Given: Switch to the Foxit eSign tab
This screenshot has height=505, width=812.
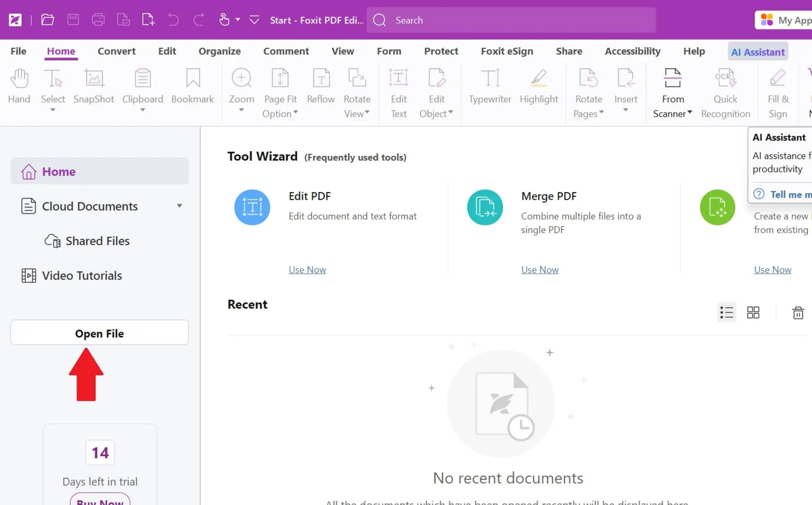Looking at the screenshot, I should coord(507,51).
